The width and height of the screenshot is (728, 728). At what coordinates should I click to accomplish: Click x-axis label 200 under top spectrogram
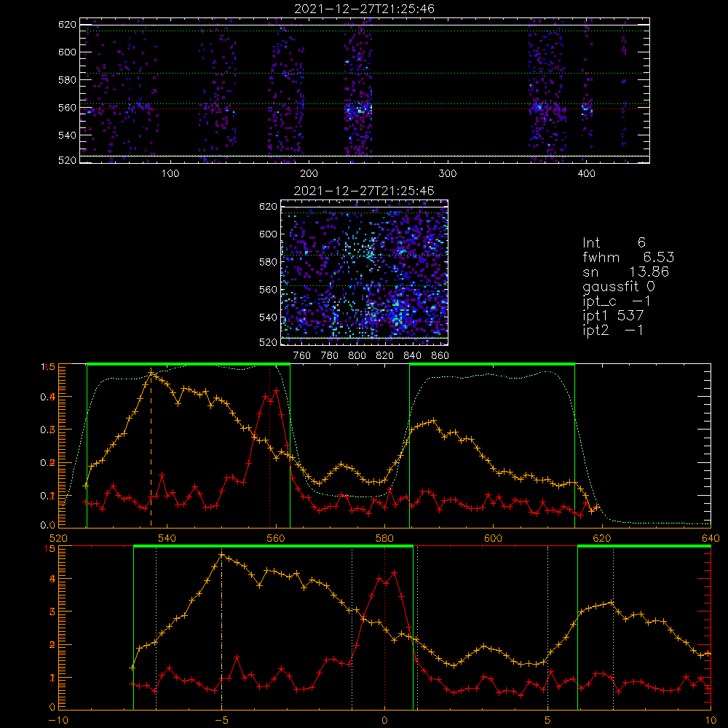309,174
